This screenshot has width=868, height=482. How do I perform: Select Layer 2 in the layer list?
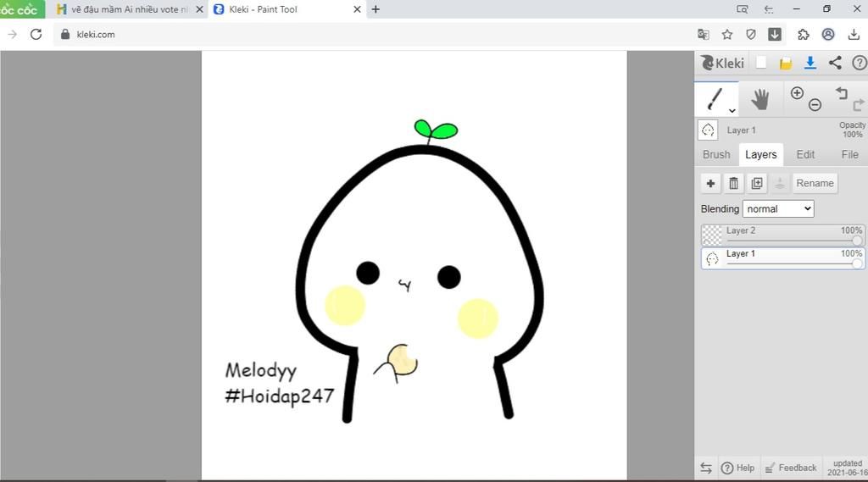[782, 235]
